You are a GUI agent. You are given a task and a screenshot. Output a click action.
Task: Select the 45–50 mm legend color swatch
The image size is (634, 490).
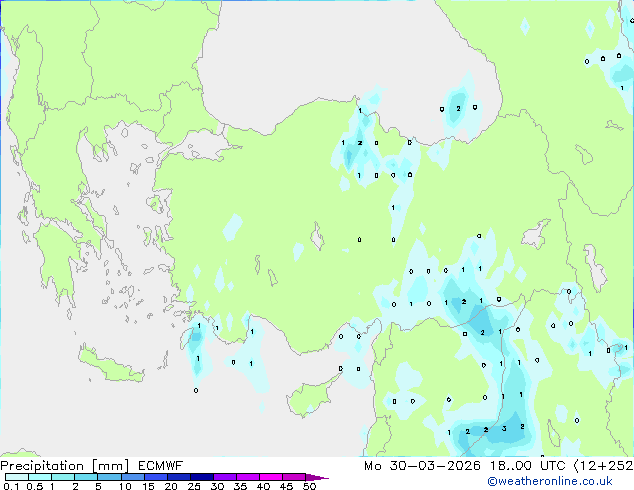click(x=294, y=477)
